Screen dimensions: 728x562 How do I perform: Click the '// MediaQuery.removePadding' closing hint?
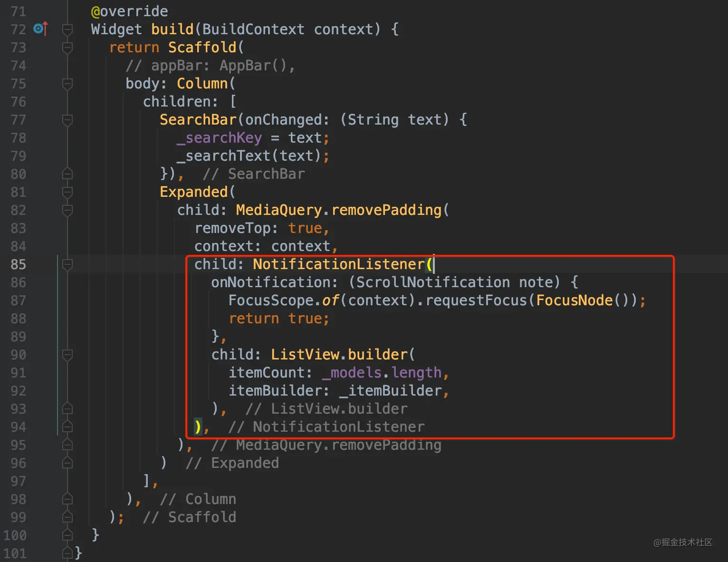click(326, 445)
